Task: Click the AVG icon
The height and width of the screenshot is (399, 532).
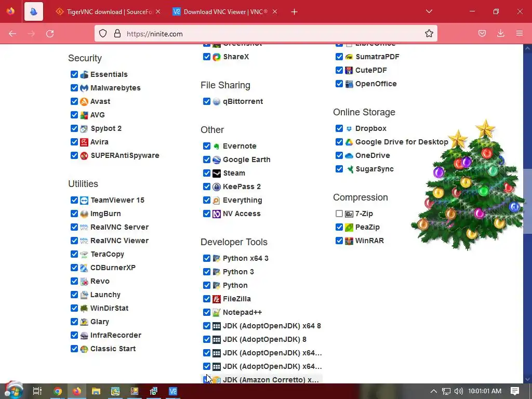Action: 84,115
